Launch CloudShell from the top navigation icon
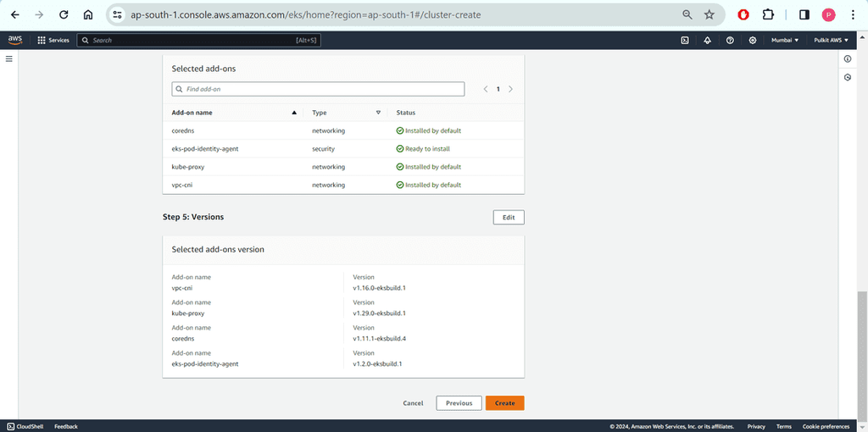 coord(685,41)
